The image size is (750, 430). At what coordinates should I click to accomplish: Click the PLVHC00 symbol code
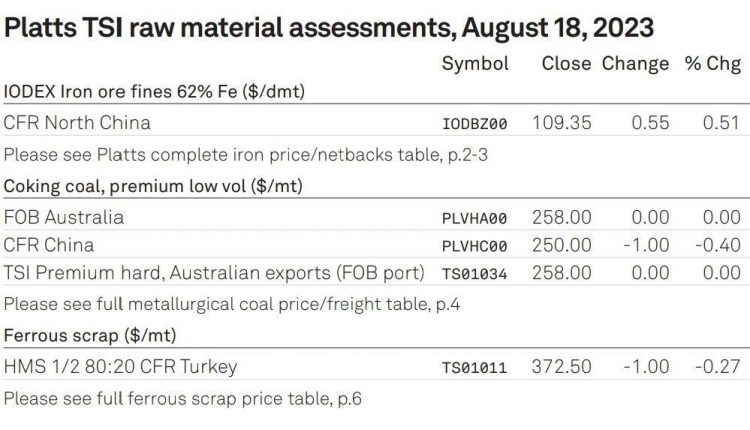474,246
